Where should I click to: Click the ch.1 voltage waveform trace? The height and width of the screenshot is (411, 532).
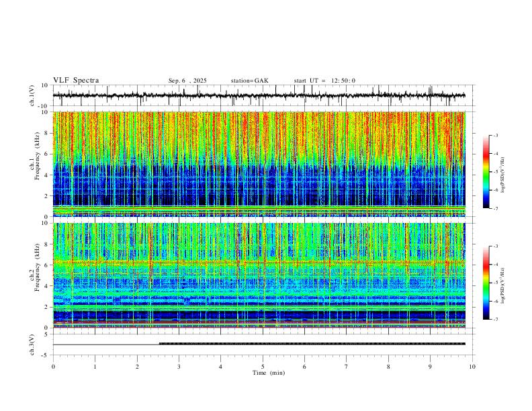pos(259,95)
